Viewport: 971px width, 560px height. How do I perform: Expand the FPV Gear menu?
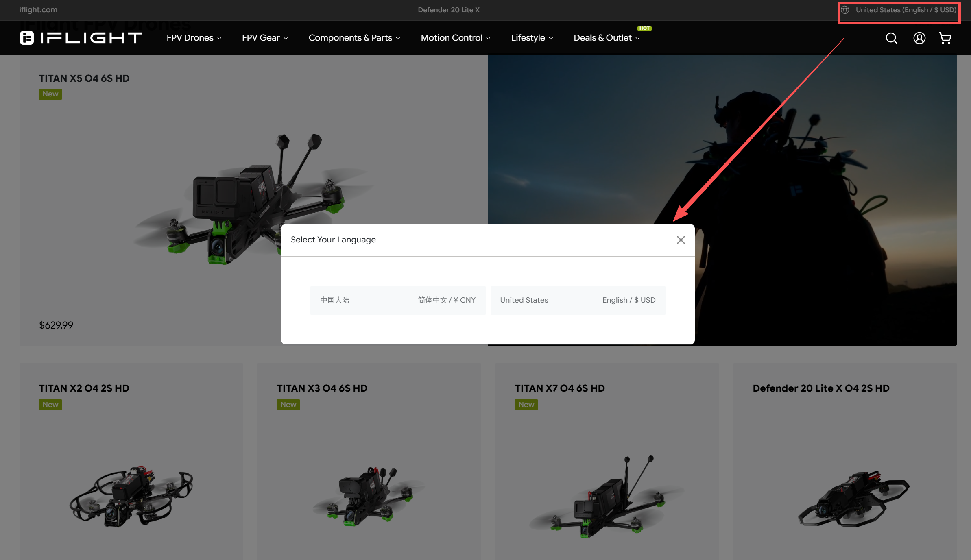(x=265, y=38)
